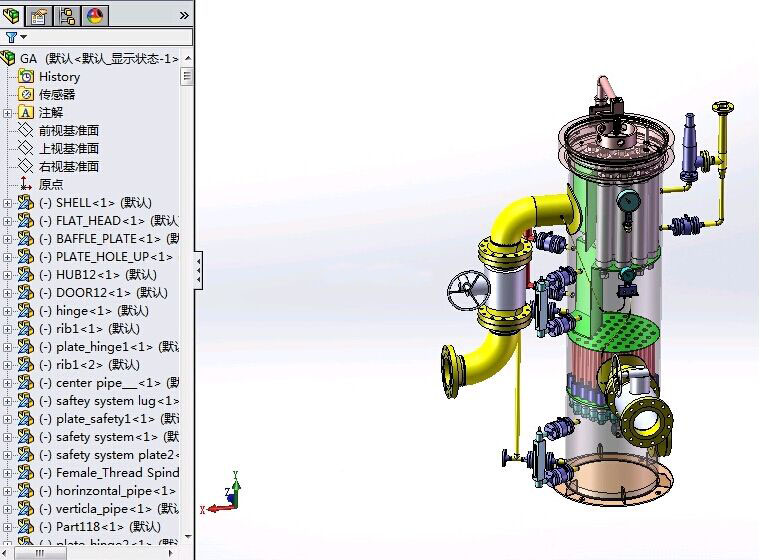Click the origin axis icon
760x560 pixels.
26,184
